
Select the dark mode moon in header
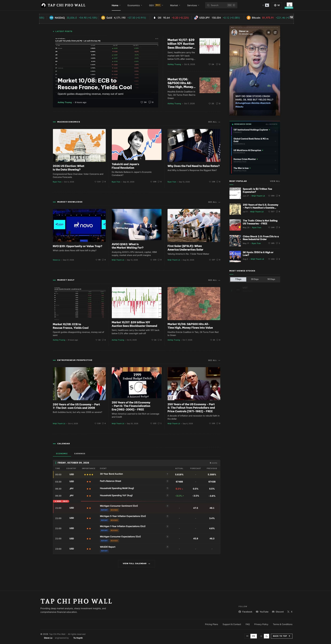click(x=267, y=5)
